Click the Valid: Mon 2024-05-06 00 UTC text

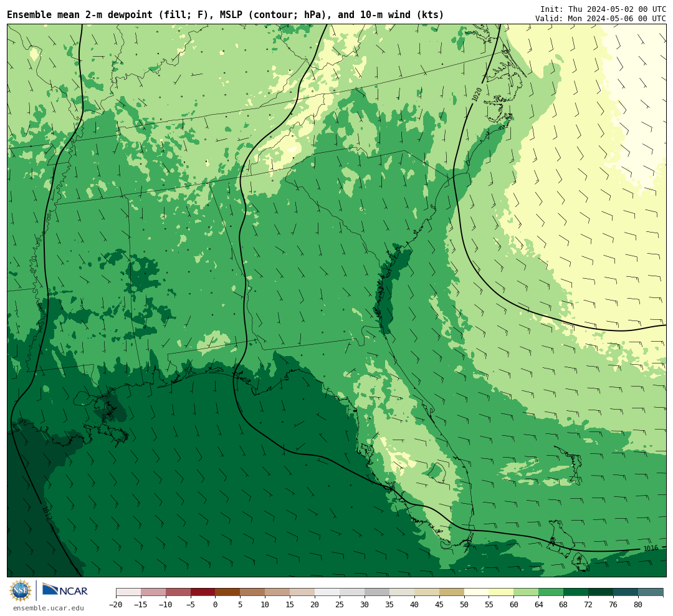(601, 19)
